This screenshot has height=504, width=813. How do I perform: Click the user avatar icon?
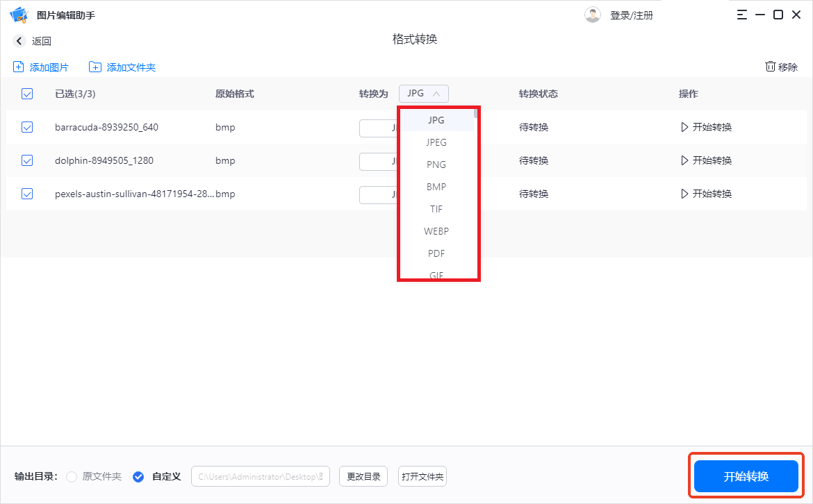[x=593, y=14]
